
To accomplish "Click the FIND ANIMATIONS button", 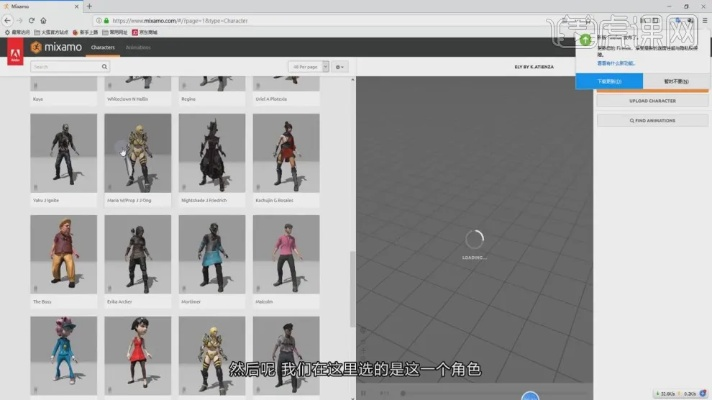I will (653, 121).
